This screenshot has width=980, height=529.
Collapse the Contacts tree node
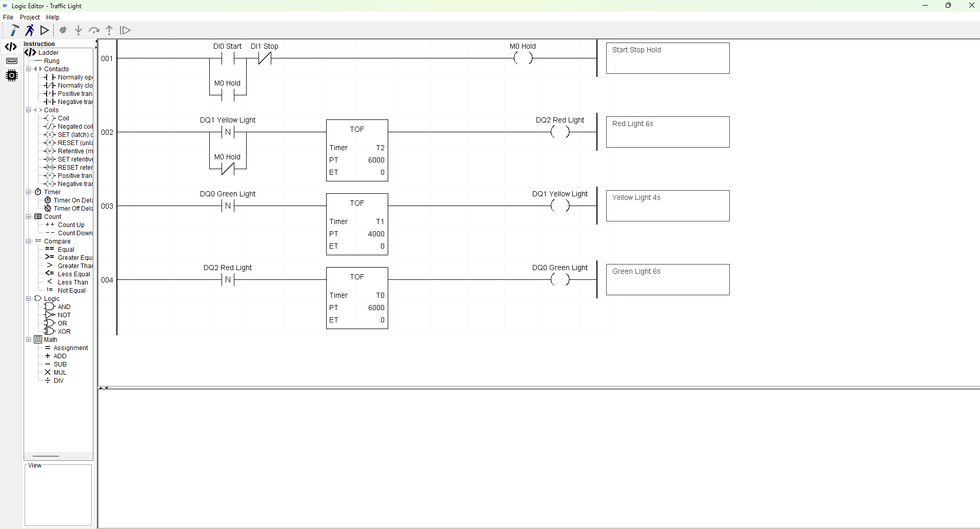coord(29,69)
